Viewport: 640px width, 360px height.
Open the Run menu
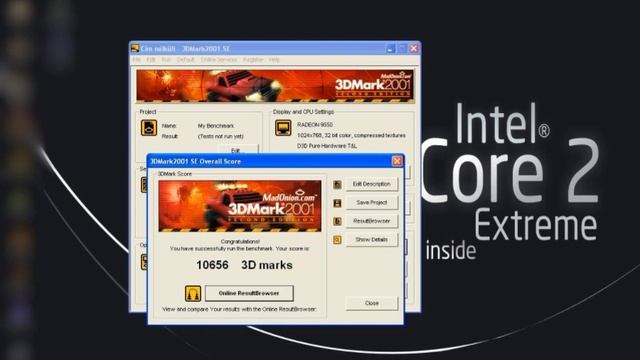pos(166,60)
